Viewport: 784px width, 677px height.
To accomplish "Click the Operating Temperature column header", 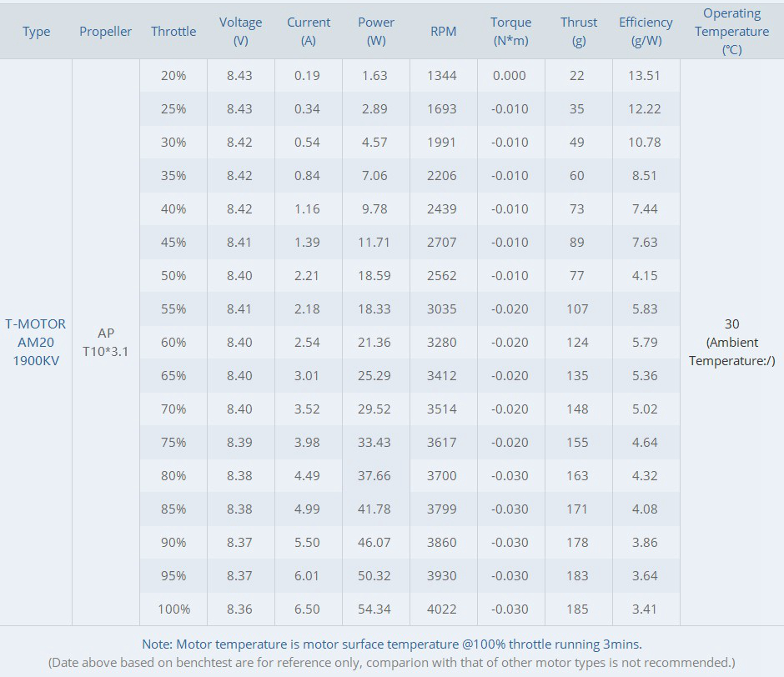I will click(x=731, y=32).
